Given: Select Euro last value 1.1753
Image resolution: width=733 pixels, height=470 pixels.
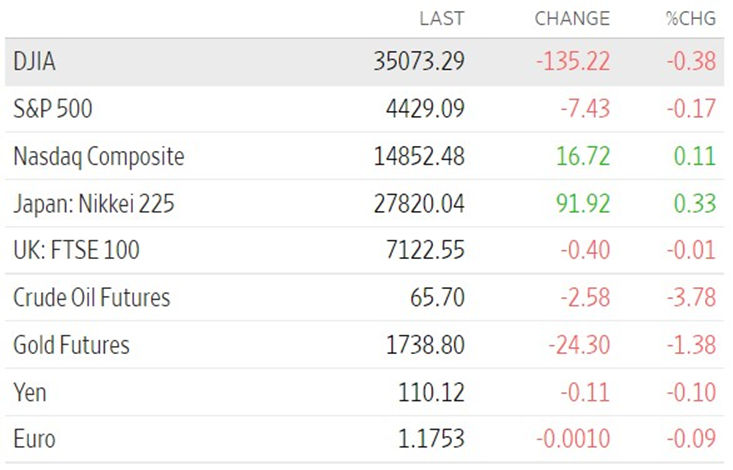Looking at the screenshot, I should coord(431,439).
